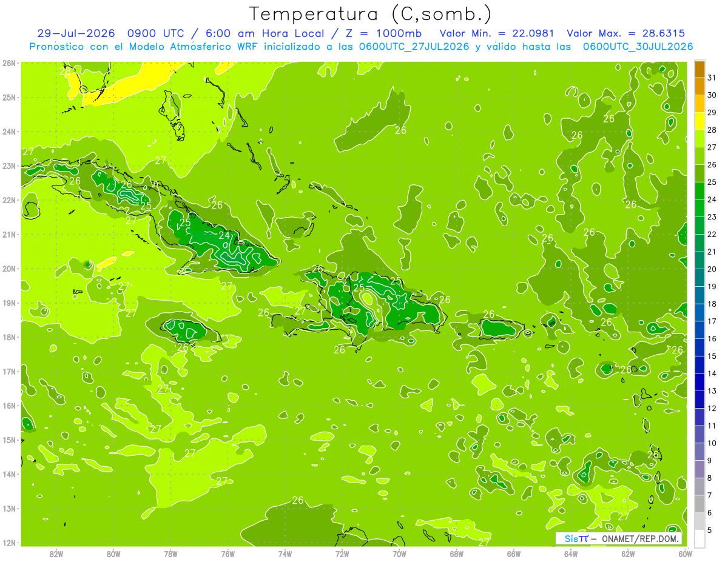Click the validity end time "0600UTC_30JUL2026"

tap(638, 46)
